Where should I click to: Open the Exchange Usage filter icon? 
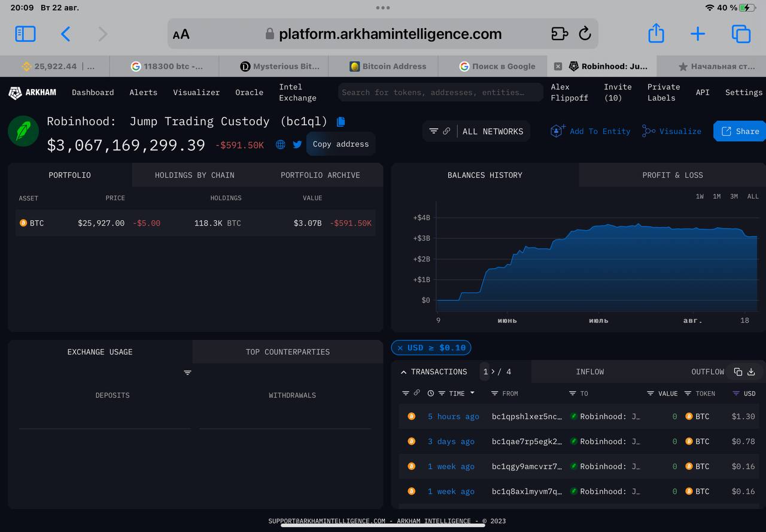click(x=187, y=372)
